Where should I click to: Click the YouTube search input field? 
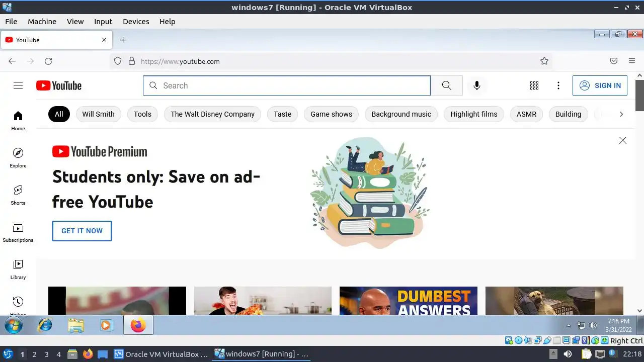tap(287, 85)
